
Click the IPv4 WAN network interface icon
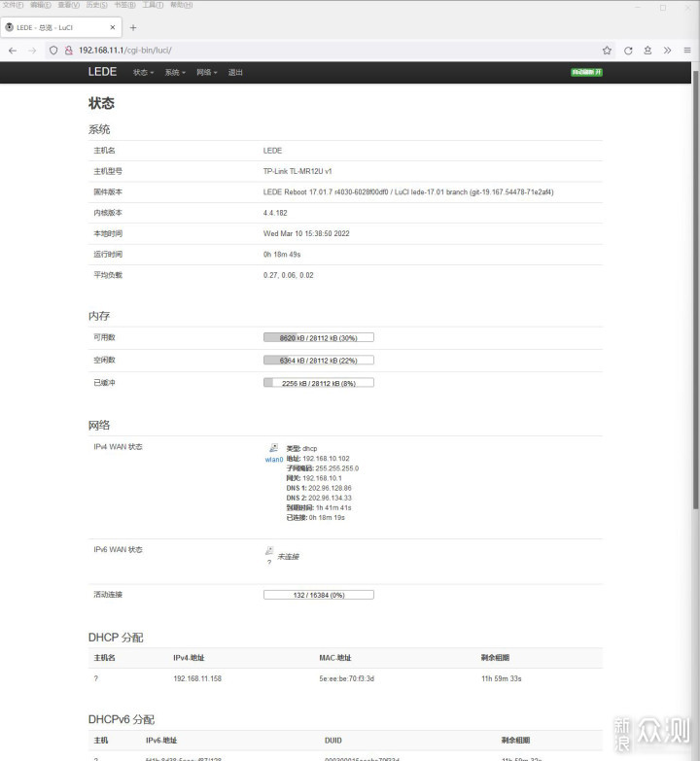point(274,447)
